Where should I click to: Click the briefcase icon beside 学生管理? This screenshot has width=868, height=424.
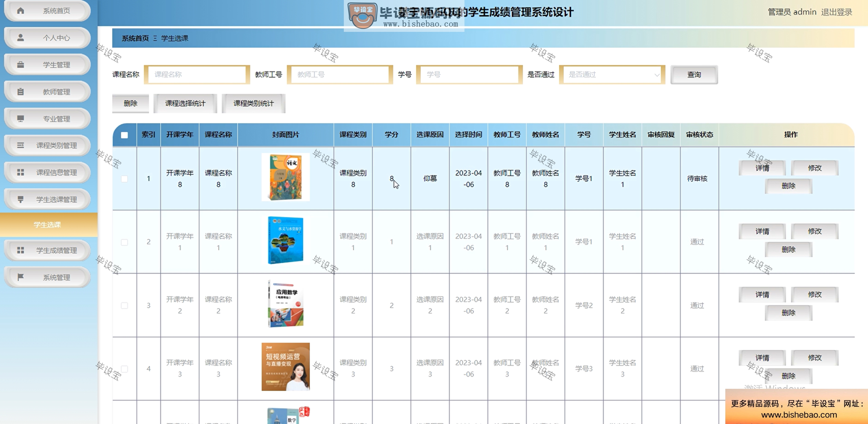(21, 64)
